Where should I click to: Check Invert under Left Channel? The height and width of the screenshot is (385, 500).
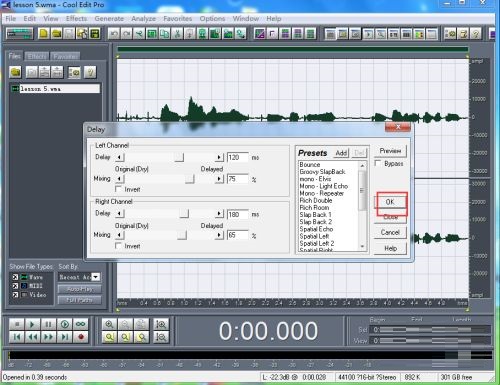118,189
